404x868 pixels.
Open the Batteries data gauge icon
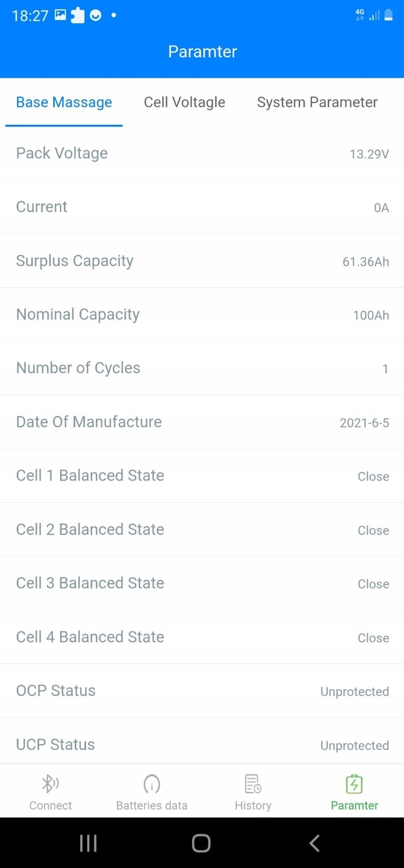[x=152, y=784]
